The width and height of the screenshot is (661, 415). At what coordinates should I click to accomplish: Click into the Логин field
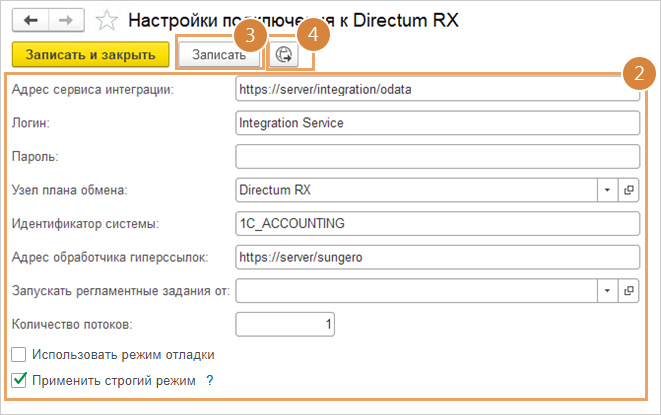click(436, 122)
